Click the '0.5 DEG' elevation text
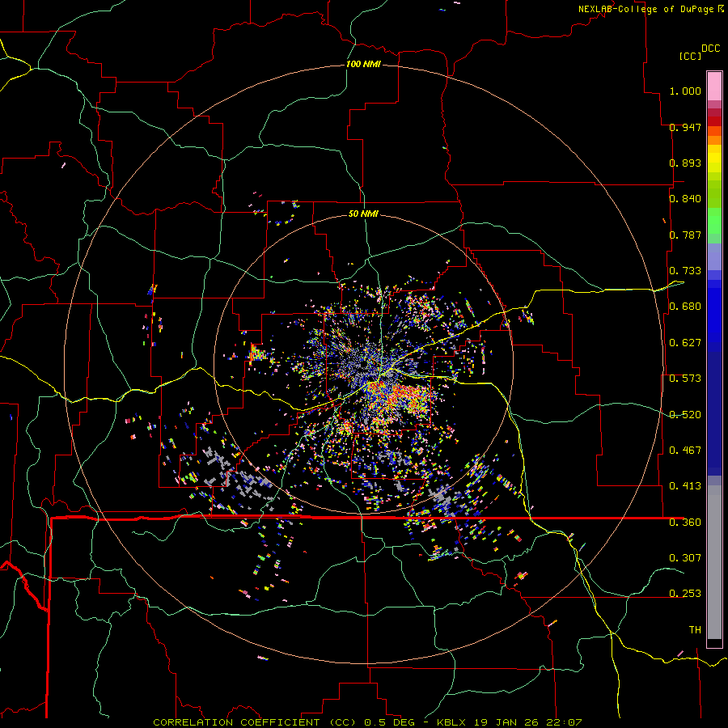728x728 pixels. click(x=389, y=722)
